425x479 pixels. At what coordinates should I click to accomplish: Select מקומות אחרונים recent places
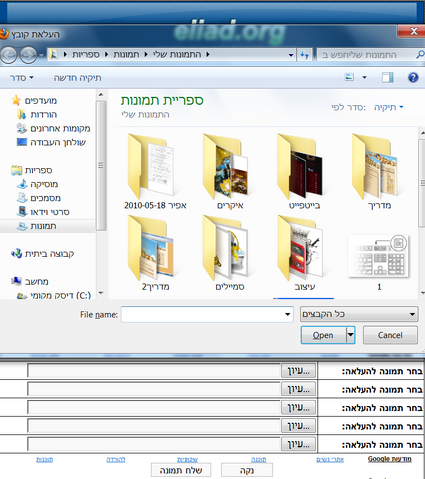pos(53,129)
